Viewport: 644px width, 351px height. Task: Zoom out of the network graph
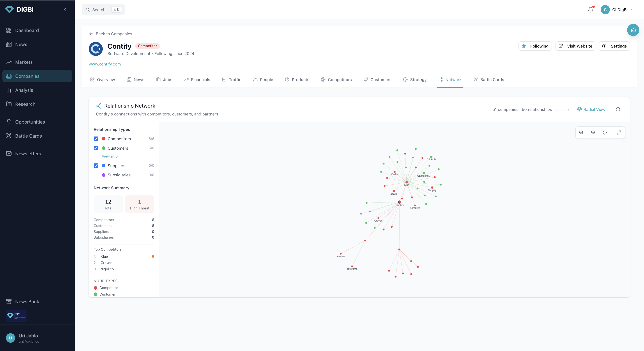coord(593,133)
